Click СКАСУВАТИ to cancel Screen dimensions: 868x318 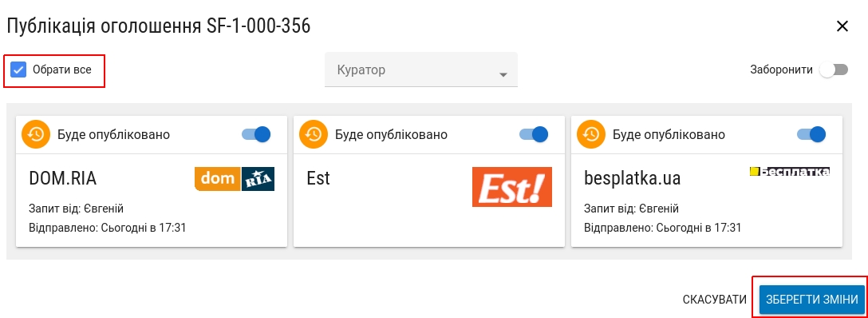point(715,300)
